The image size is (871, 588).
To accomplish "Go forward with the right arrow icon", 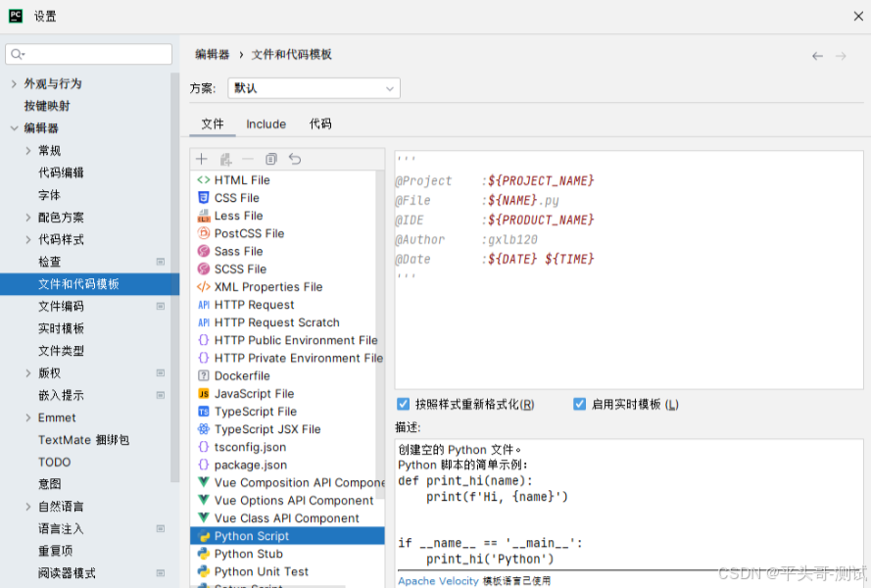I will click(x=841, y=56).
